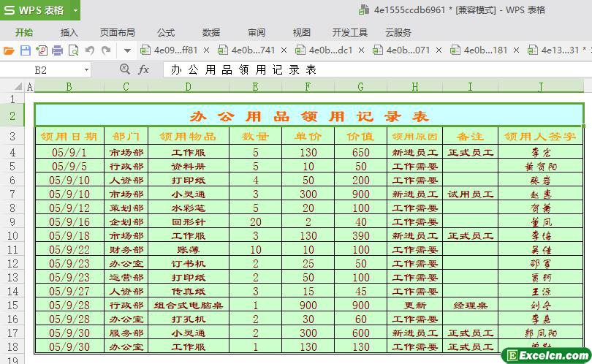This screenshot has height=364, width=592.
Task: Open the 开始 ribbon tab
Action: pyautogui.click(x=24, y=32)
